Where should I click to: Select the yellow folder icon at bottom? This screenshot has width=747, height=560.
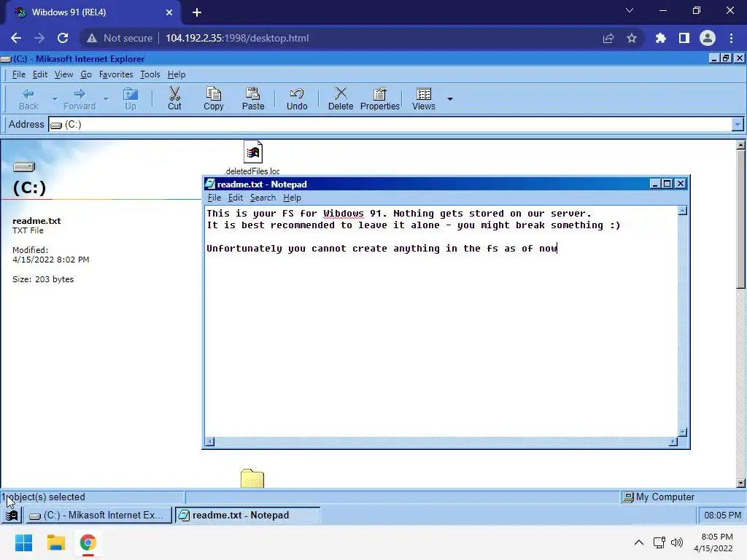pyautogui.click(x=252, y=478)
